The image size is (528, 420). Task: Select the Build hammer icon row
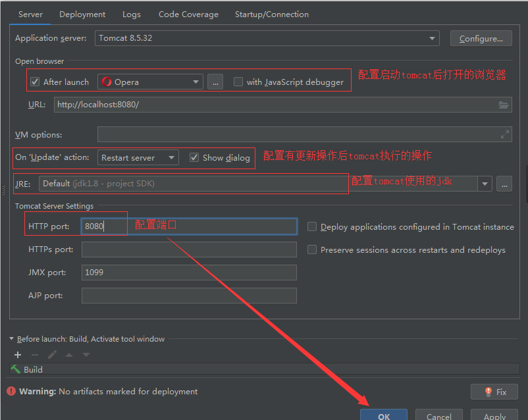(265, 369)
